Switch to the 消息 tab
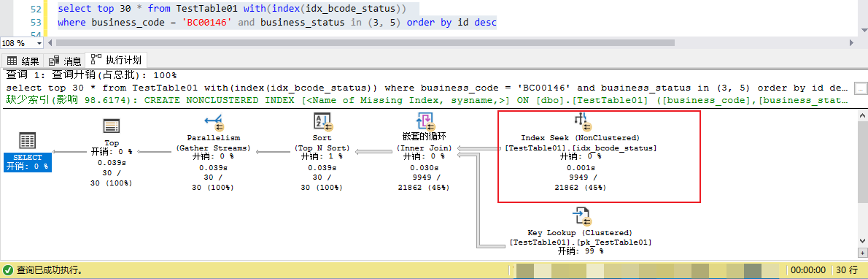 click(65, 61)
